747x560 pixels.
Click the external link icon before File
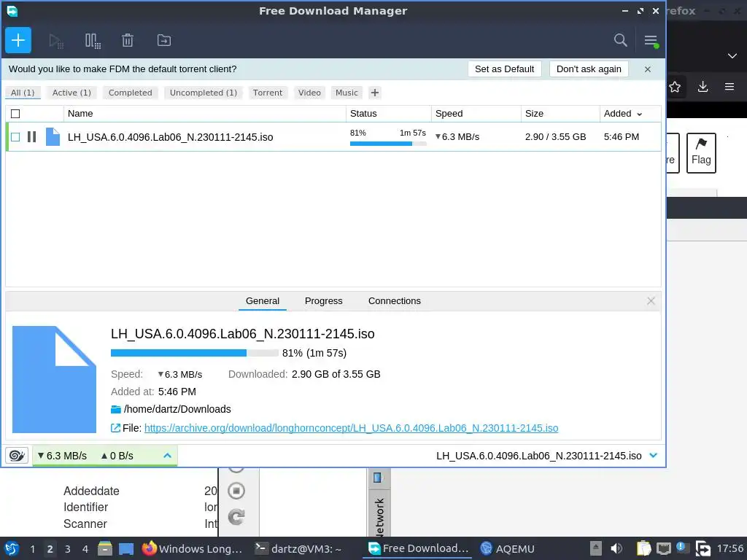[115, 427]
